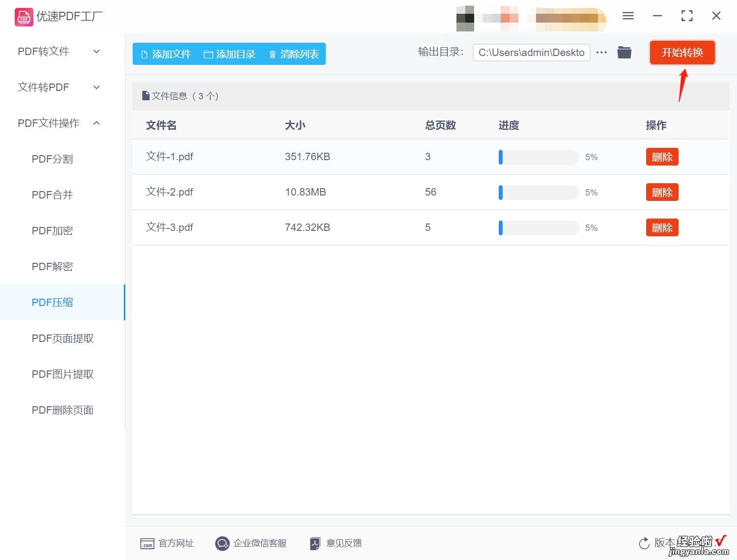Screen dimensions: 737x560
Task: Collapse the PDF文件操作 section chevron
Action: click(97, 123)
